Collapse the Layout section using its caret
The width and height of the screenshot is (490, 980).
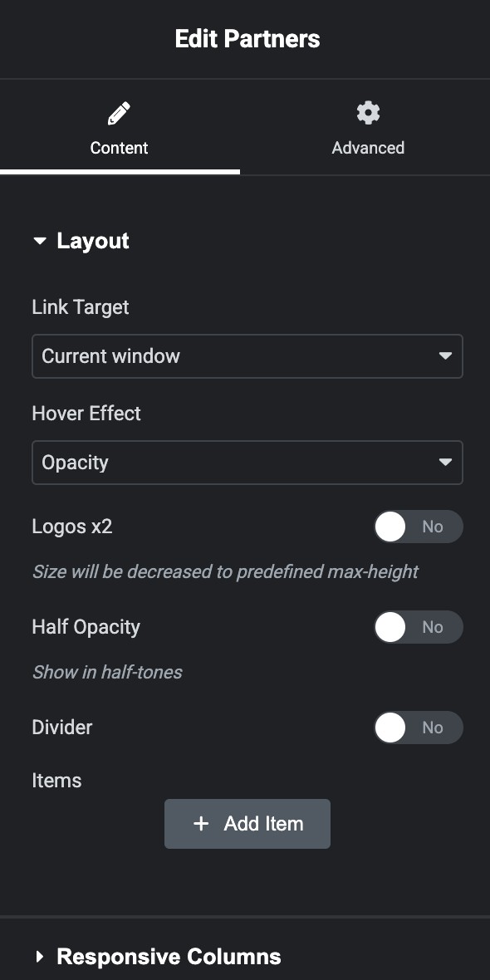(x=40, y=241)
